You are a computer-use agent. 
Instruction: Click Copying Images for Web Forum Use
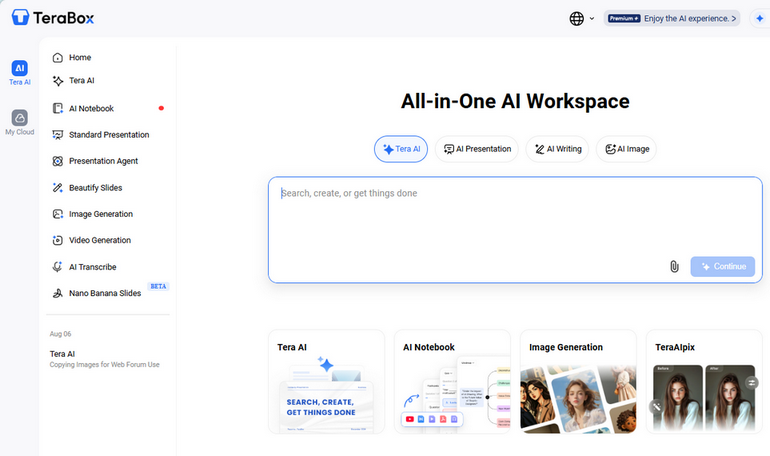pos(105,365)
